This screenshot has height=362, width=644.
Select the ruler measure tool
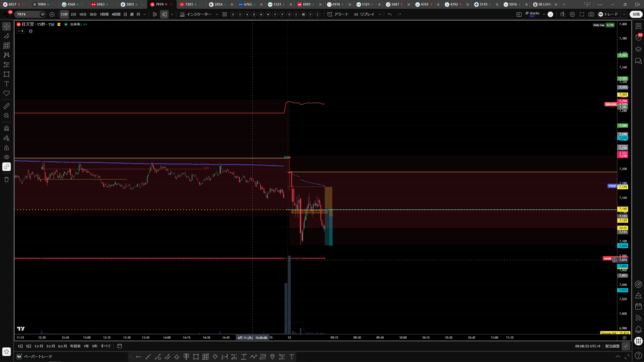(7, 106)
